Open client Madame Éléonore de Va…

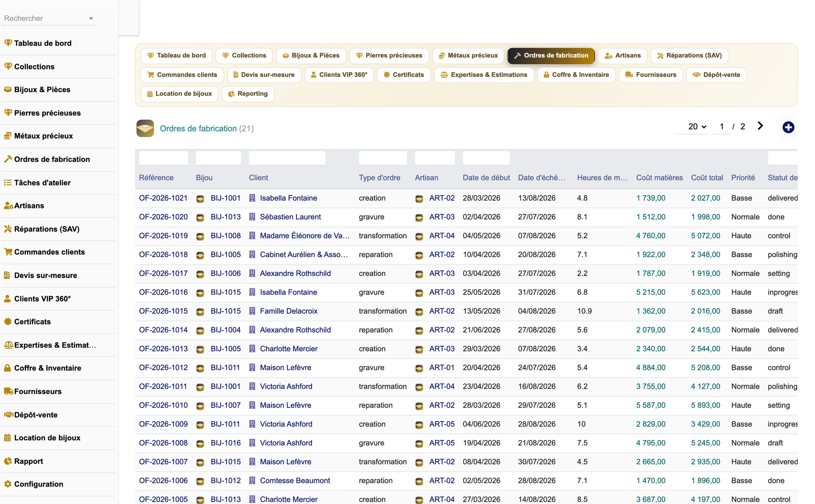click(x=305, y=236)
